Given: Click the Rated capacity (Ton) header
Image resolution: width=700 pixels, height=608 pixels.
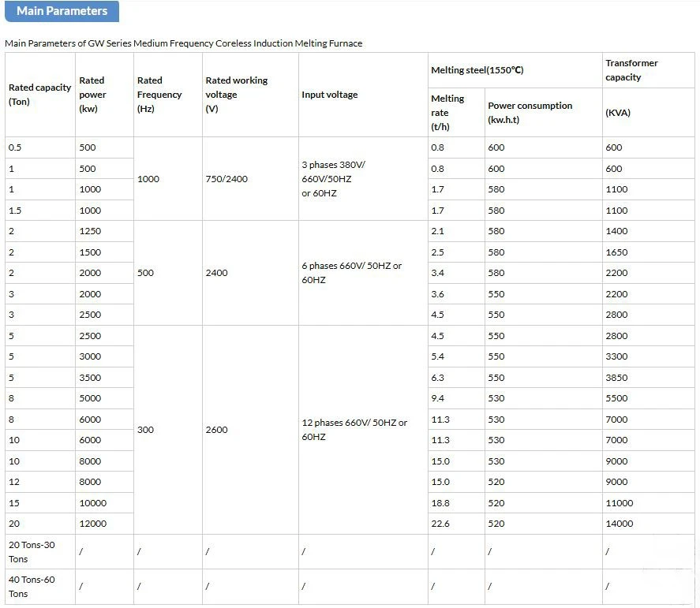Looking at the screenshot, I should pyautogui.click(x=40, y=95).
